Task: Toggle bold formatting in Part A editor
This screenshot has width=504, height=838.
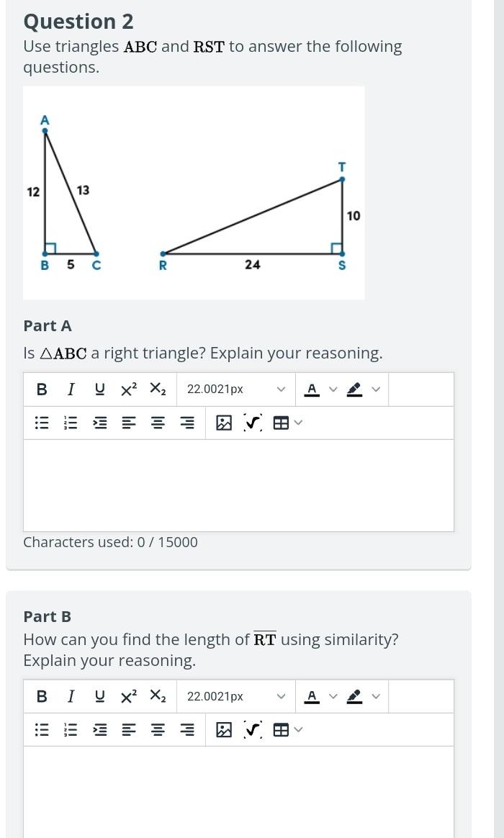Action: (41, 389)
